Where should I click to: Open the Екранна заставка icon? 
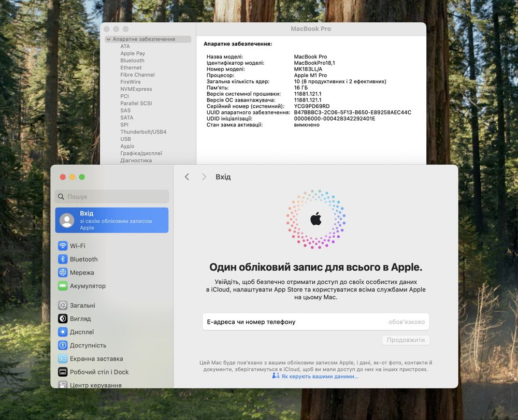63,358
